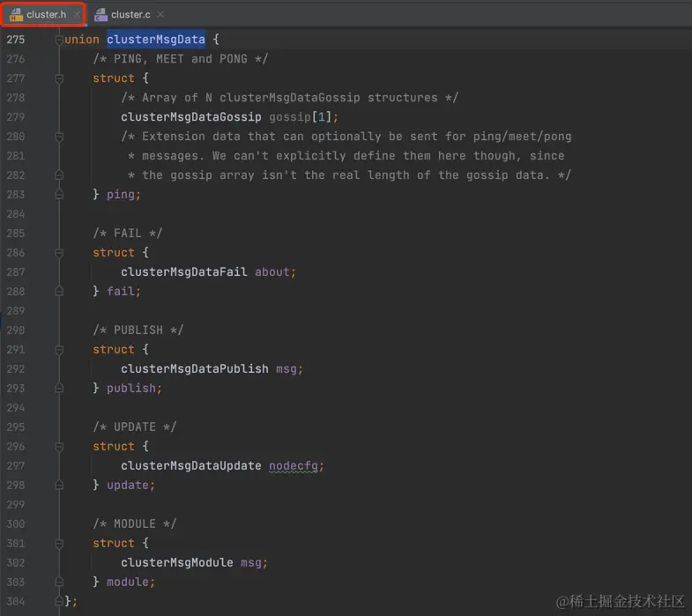Click the msg field on line 302
Viewport: 692px width, 616px height.
[x=250, y=562]
